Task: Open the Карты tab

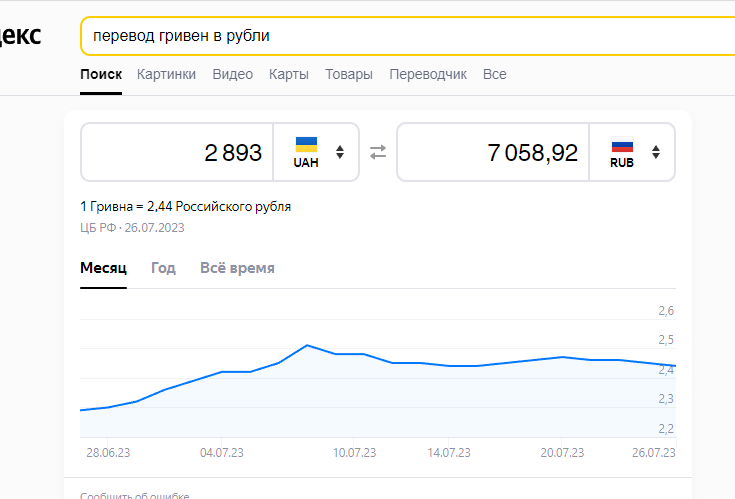Action: 289,74
